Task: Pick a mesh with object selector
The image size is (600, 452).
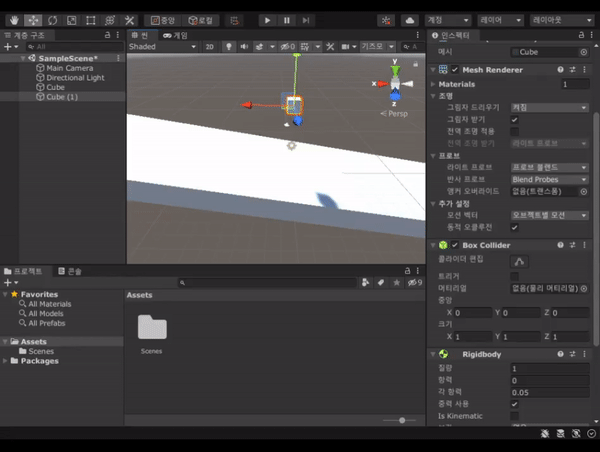Action: pos(584,52)
